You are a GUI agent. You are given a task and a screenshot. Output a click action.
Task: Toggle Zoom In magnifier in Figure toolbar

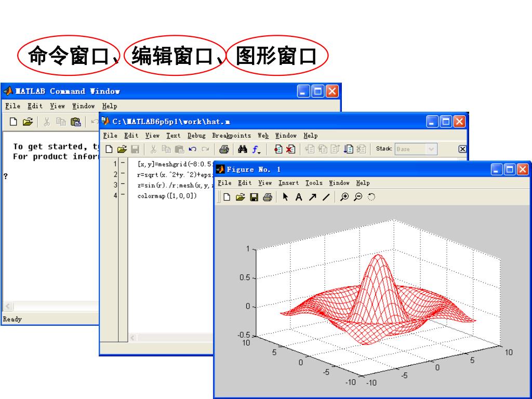344,197
